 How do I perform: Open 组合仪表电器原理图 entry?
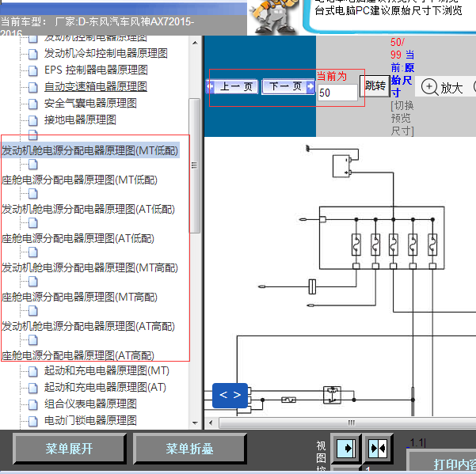[x=90, y=404]
